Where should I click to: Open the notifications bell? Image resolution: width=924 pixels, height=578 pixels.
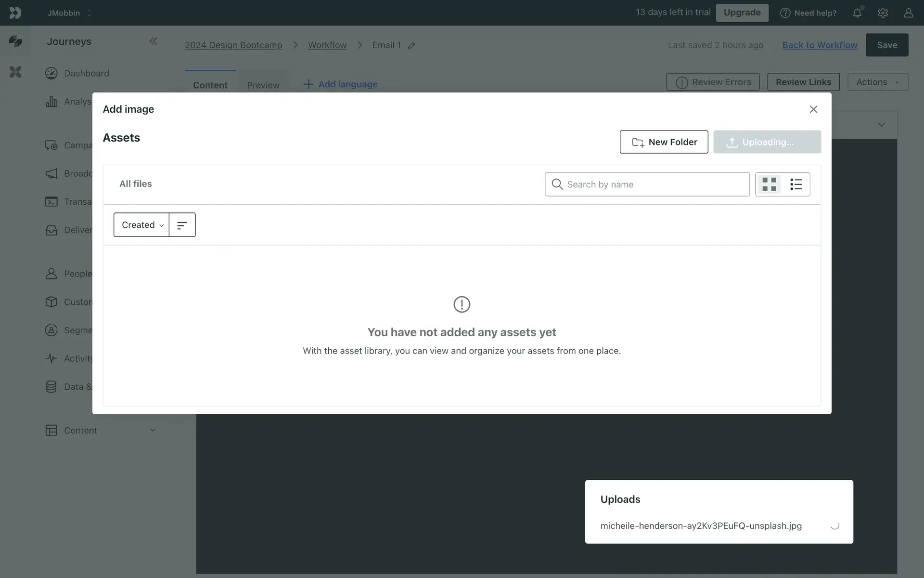857,13
